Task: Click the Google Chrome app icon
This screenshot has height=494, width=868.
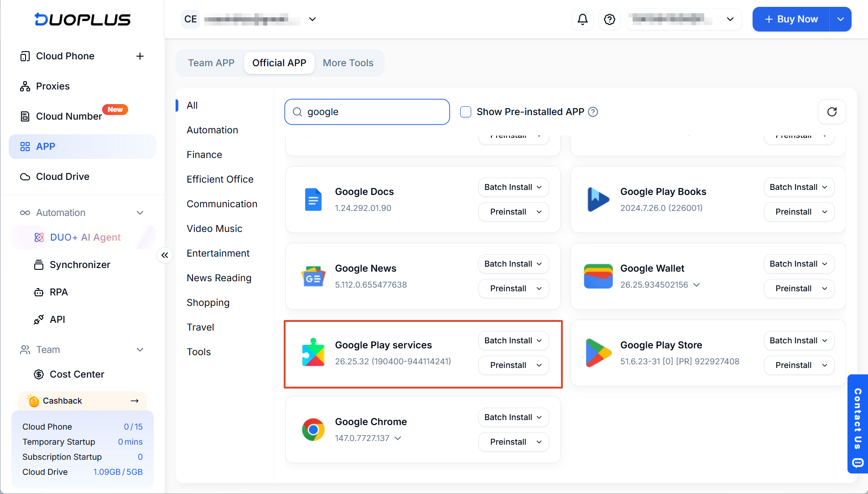Action: (313, 430)
